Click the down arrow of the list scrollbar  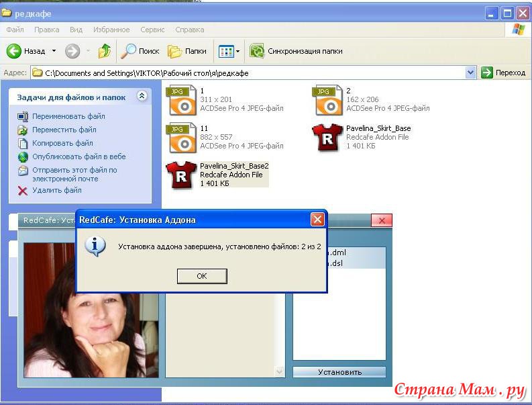pyautogui.click(x=280, y=371)
